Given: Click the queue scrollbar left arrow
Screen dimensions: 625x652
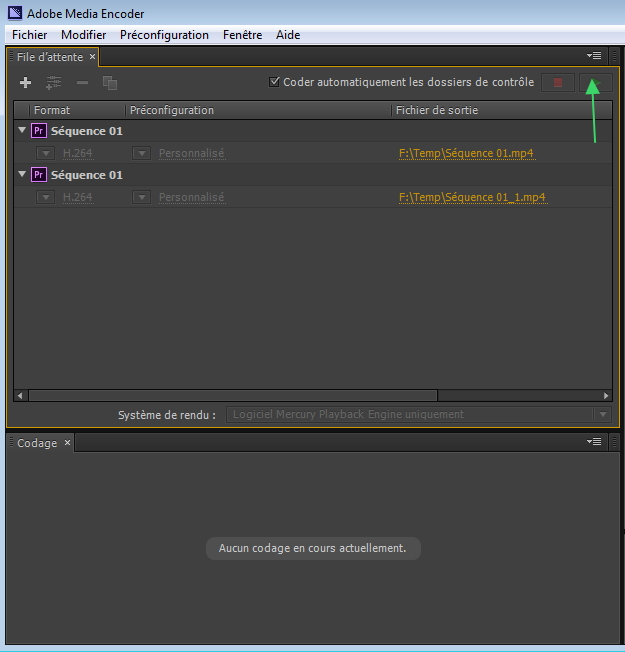Looking at the screenshot, I should 20,395.
